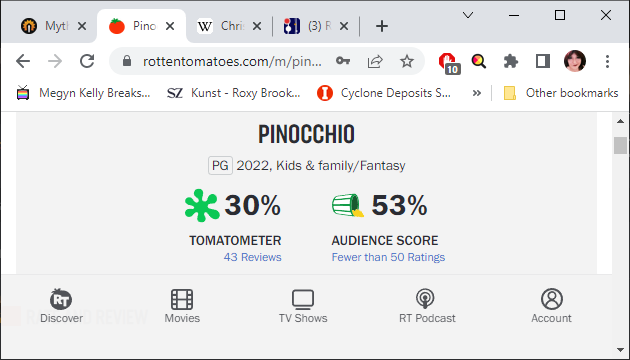Open the Movies section

182,306
